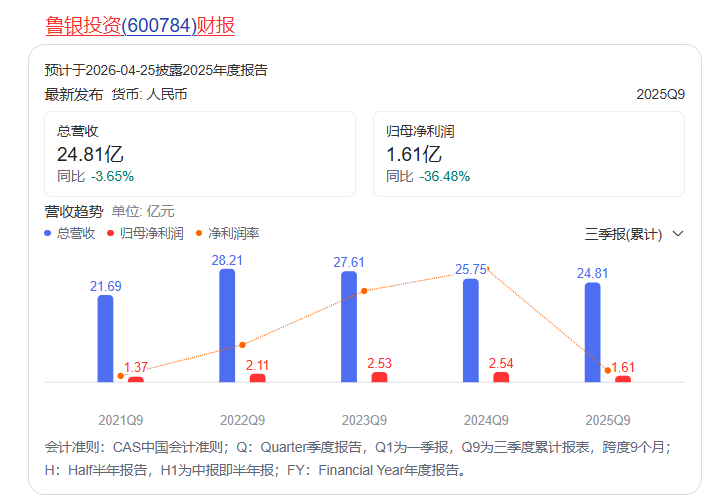The height and width of the screenshot is (498, 717).
Task: Click the chevron arrow beside 三季报(累计)
Action: pos(678,234)
